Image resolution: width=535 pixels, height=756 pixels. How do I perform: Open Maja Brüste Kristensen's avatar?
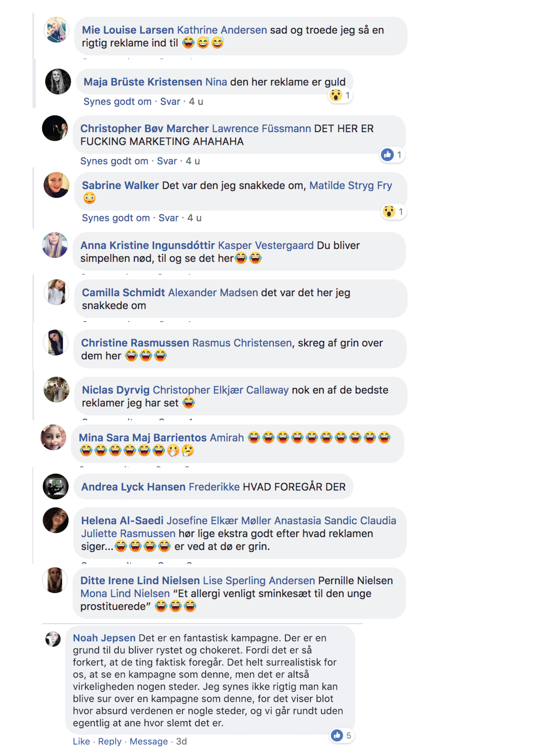[58, 82]
